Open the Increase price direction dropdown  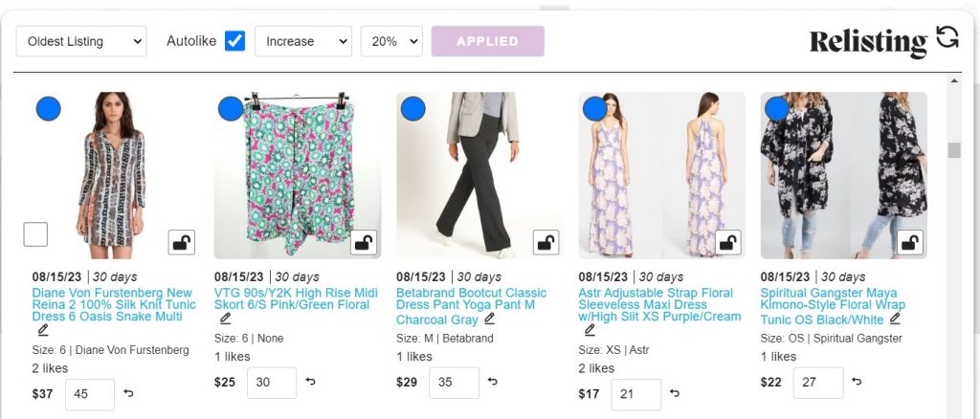pos(303,41)
